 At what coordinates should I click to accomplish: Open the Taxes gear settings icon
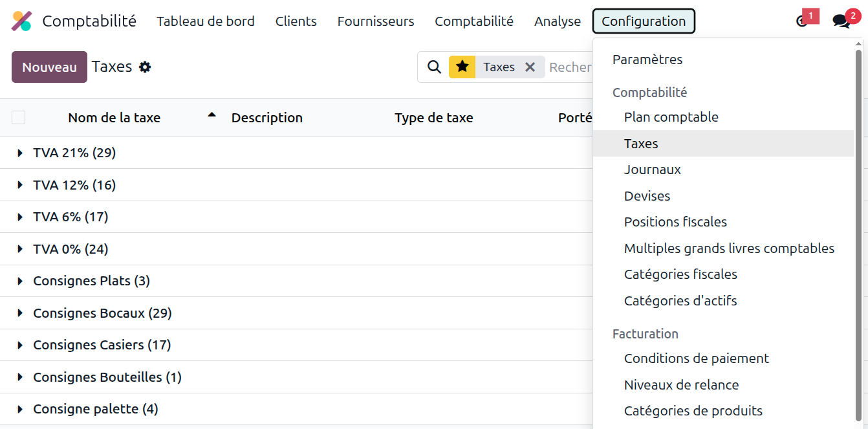point(145,67)
